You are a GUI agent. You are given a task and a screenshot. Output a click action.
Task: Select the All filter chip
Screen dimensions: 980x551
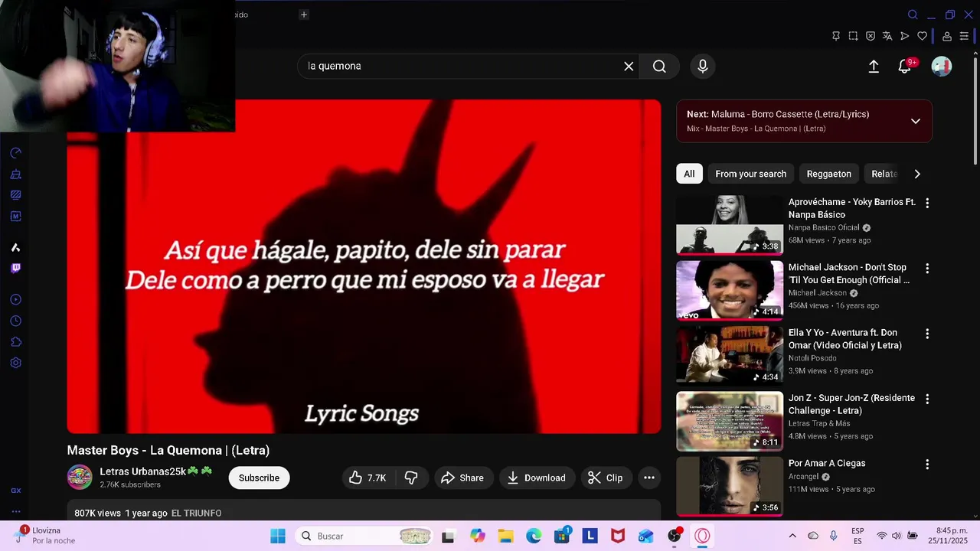pos(689,174)
